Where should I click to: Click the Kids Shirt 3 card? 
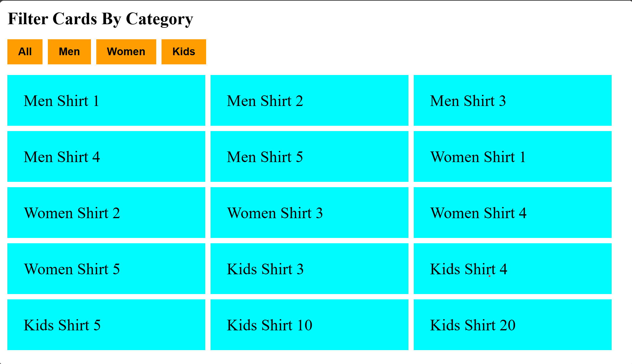click(x=309, y=269)
